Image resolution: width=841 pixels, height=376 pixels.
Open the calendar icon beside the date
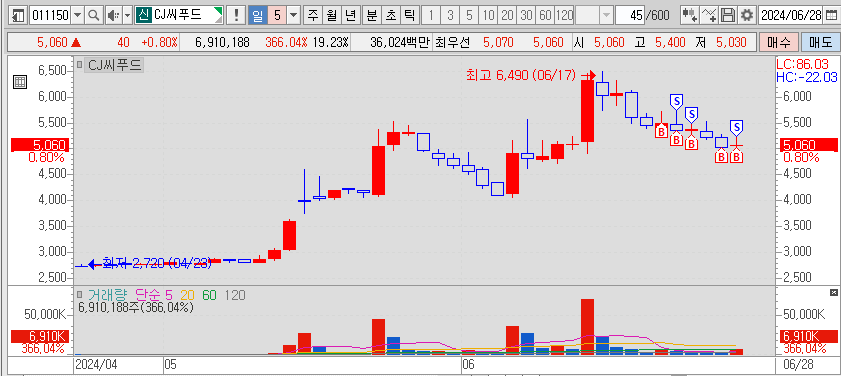pos(830,15)
